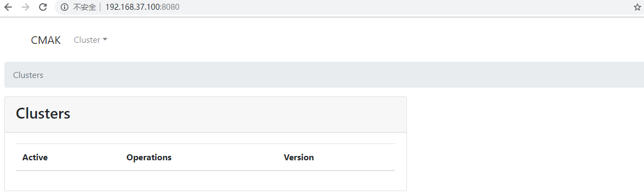The height and width of the screenshot is (196, 644).
Task: Expand the caret arrow beside Cluster
Action: 105,40
